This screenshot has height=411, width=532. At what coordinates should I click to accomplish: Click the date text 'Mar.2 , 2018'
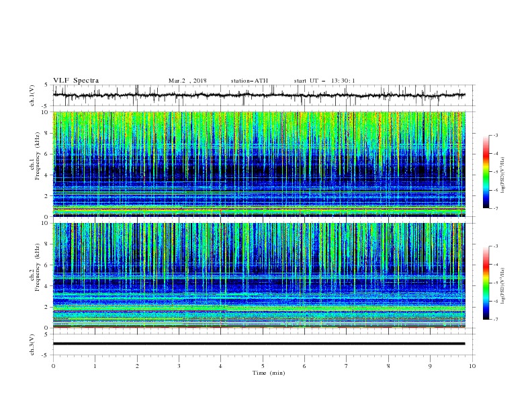point(187,81)
